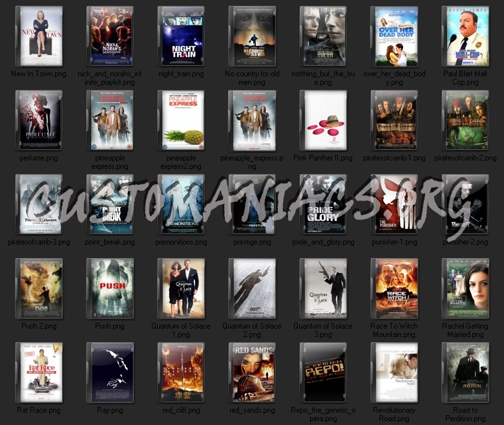Select the Red Sands DVD icon
The height and width of the screenshot is (425, 504).
tap(252, 373)
